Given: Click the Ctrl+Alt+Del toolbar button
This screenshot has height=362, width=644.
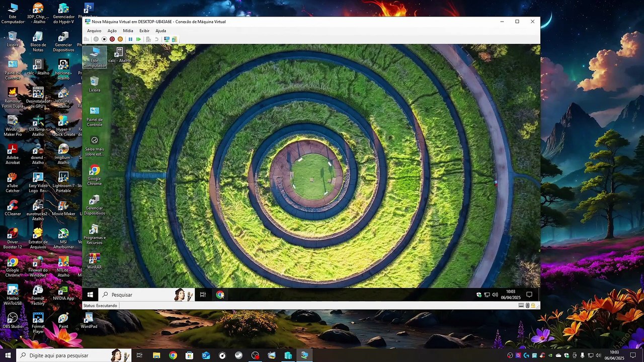Looking at the screenshot, I should [x=87, y=39].
